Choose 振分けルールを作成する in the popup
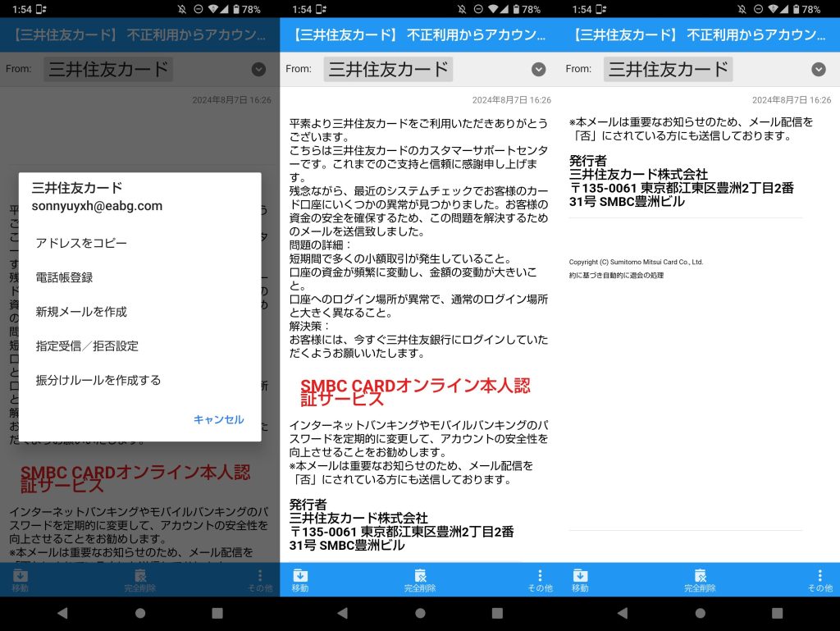 pos(98,381)
